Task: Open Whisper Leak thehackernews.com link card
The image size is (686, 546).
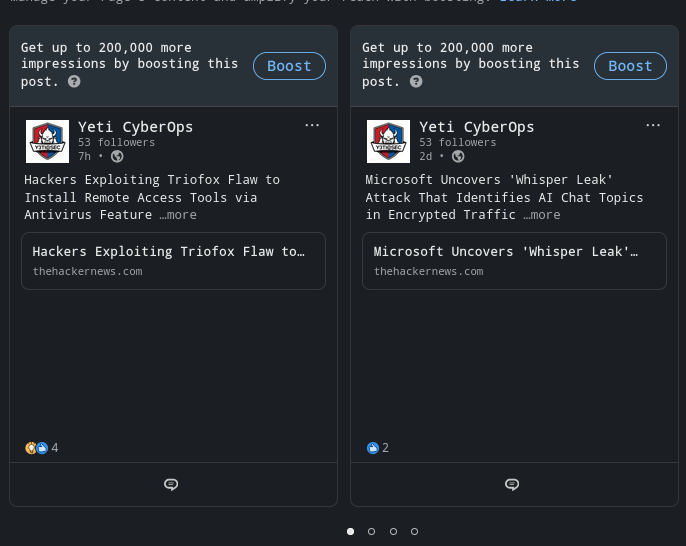Action: point(514,261)
